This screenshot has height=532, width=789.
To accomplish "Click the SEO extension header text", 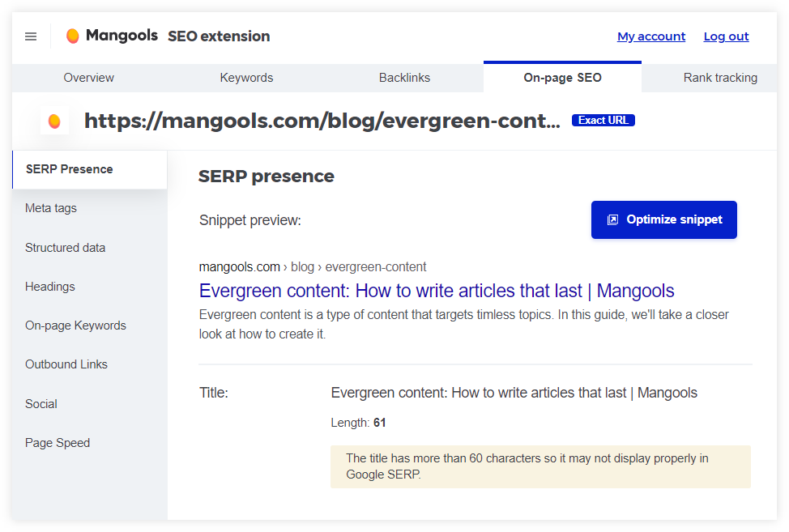I will coord(219,36).
